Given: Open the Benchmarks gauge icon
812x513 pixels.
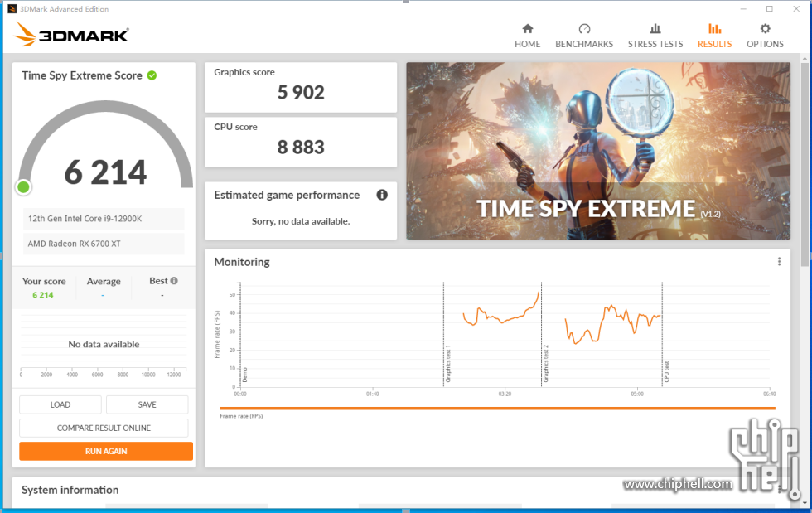Looking at the screenshot, I should pyautogui.click(x=584, y=28).
